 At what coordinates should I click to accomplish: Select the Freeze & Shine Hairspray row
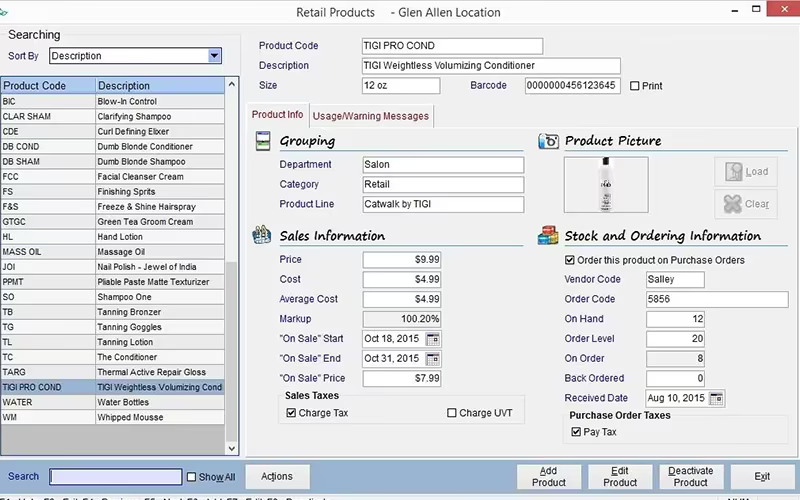pyautogui.click(x=112, y=207)
